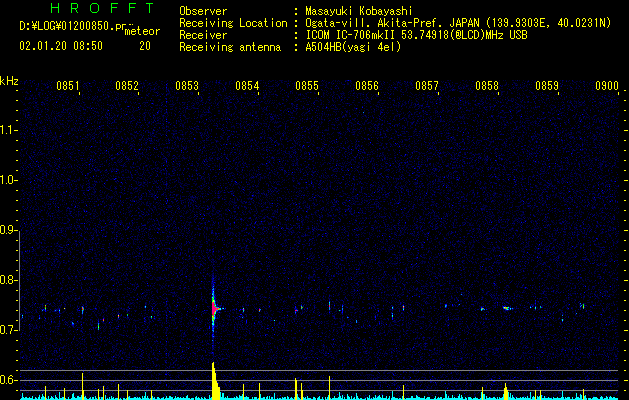Click the cyan-yellow echo streak near 0858

point(507,308)
